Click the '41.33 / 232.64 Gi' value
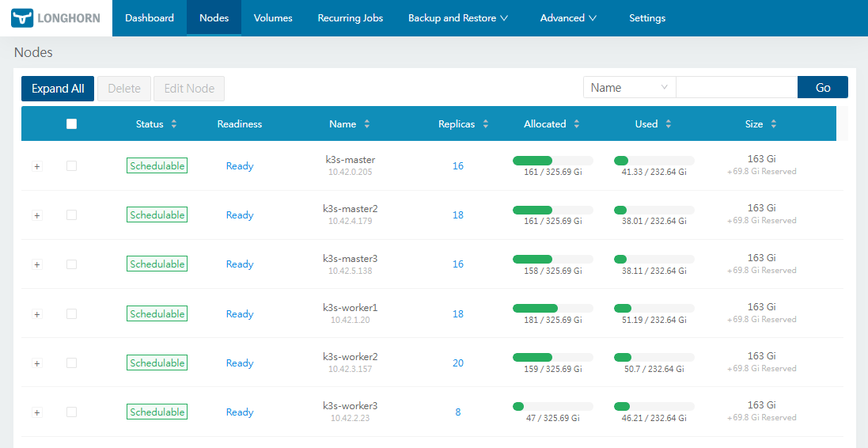868x448 pixels. (654, 173)
